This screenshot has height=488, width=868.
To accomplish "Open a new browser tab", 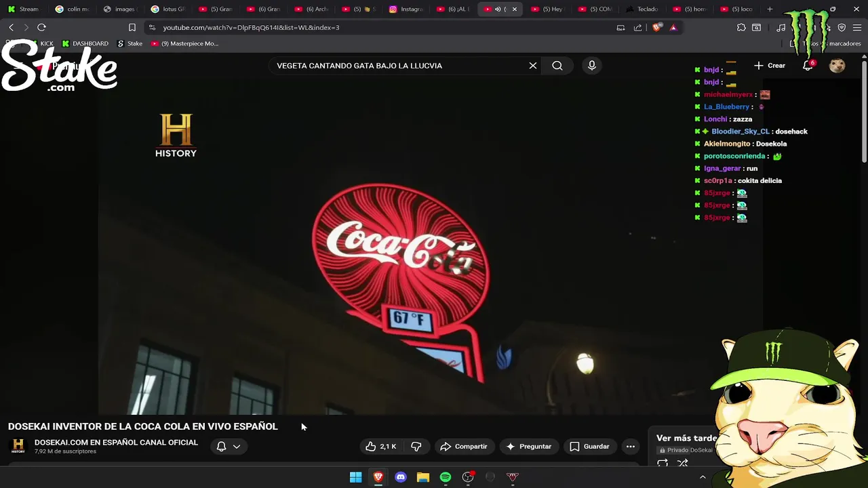I will click(x=770, y=9).
